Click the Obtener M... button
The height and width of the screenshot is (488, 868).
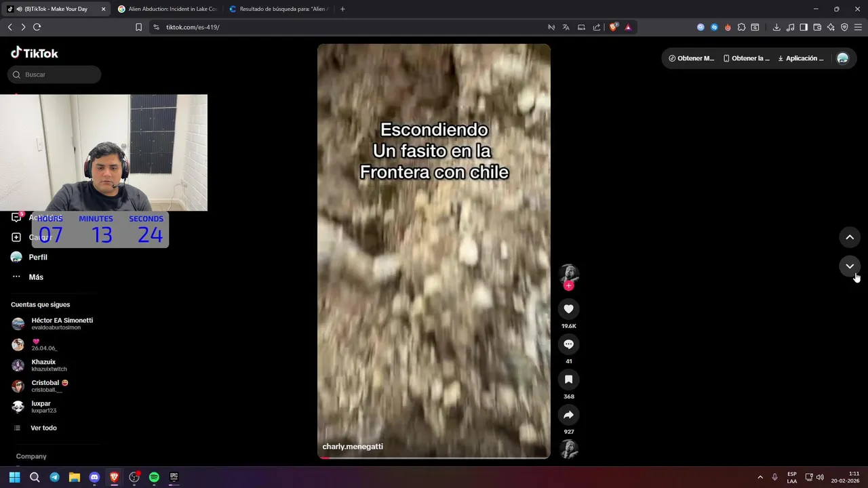click(x=692, y=58)
